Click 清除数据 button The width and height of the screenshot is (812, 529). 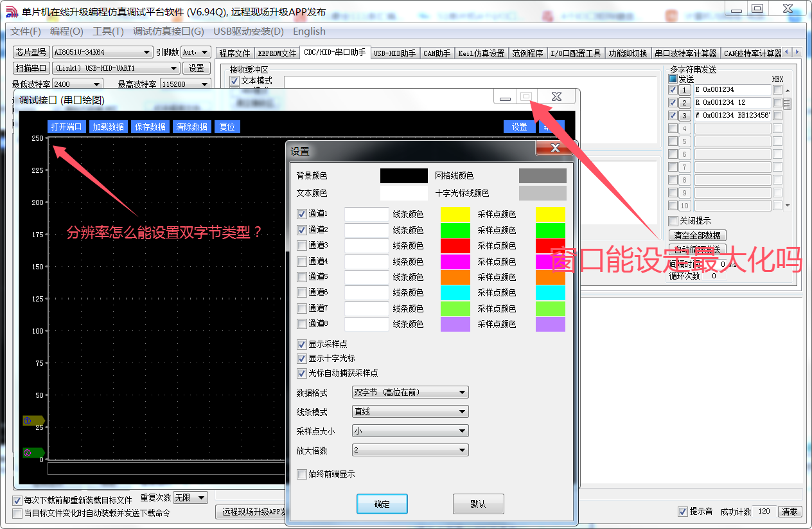[192, 127]
